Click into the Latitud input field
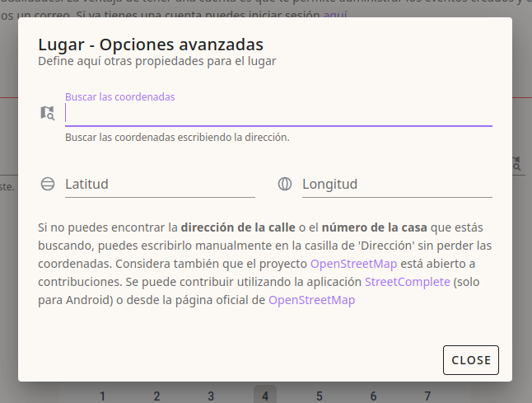The image size is (532, 403). click(160, 184)
